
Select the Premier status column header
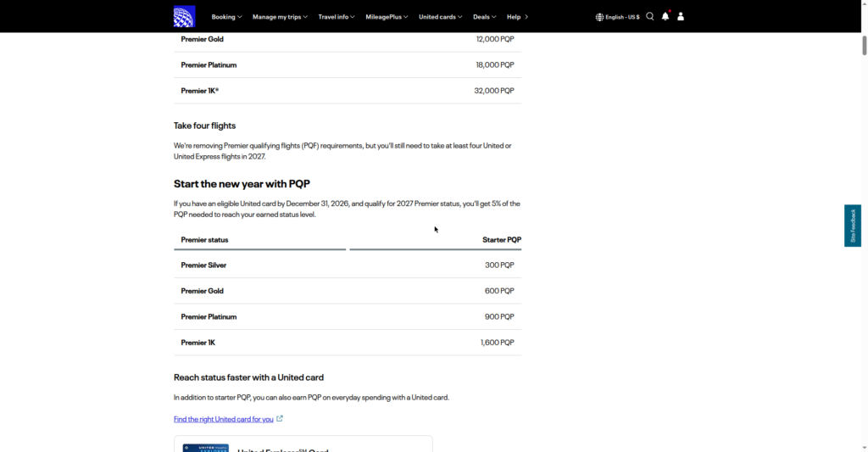(x=204, y=240)
